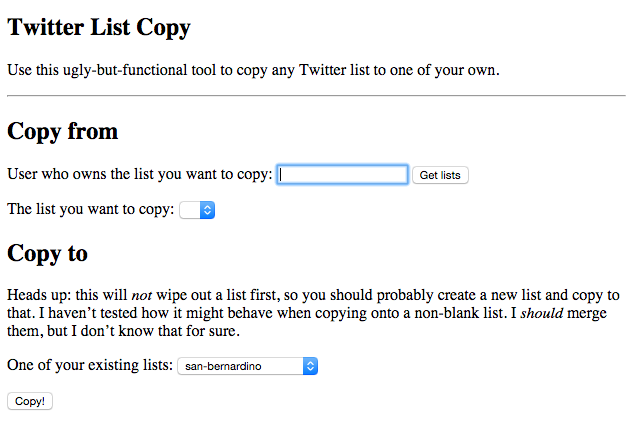Click the blue arrows on the source list selector
Viewport: 626px width, 423px height.
click(x=208, y=210)
